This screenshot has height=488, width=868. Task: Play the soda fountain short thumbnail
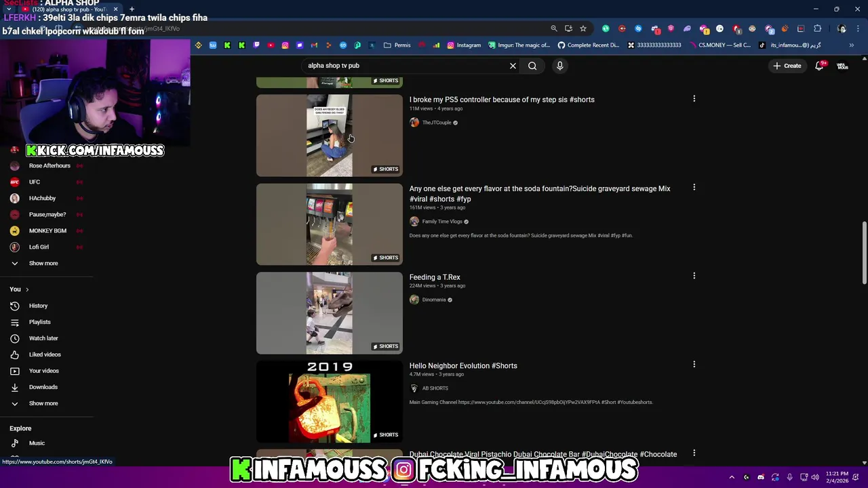point(329,224)
